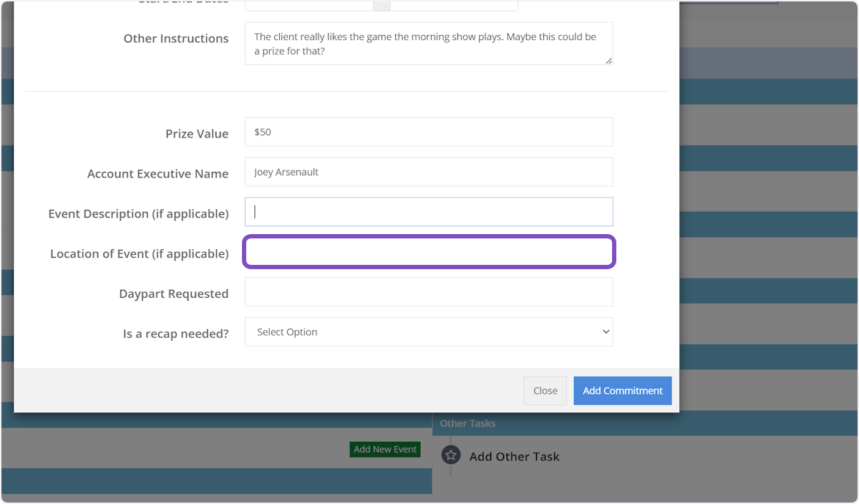Click the 'Account Executive Name' label
This screenshot has height=504, width=859.
(x=157, y=174)
